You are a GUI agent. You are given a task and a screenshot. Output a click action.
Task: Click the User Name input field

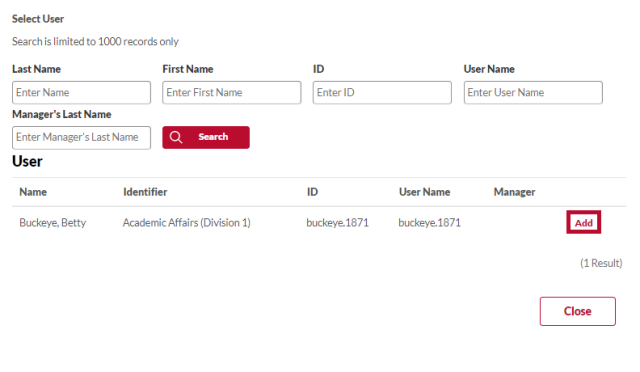click(533, 93)
